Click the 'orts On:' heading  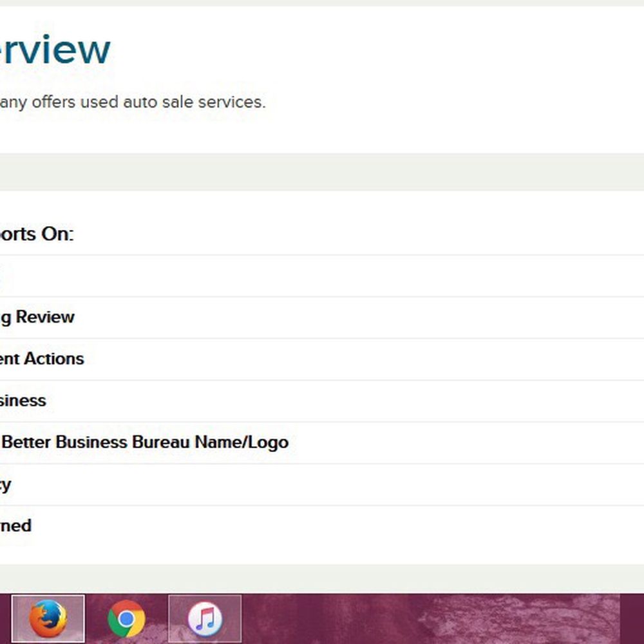pyautogui.click(x=37, y=234)
